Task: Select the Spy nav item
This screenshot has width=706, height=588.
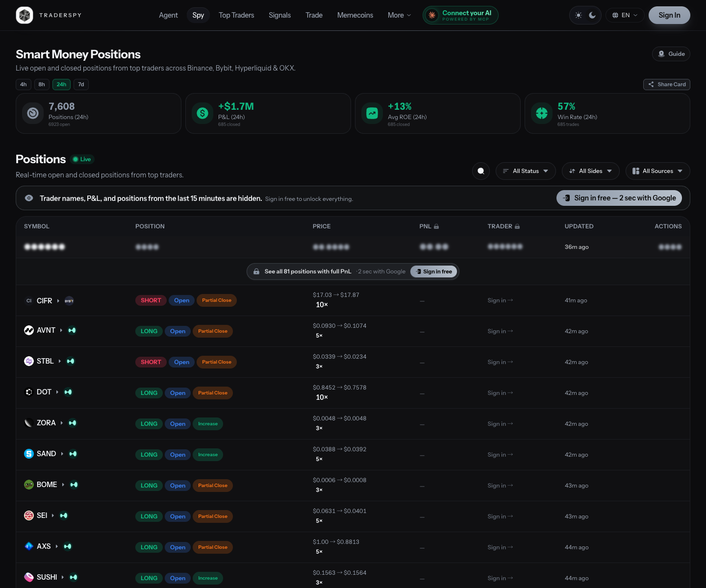Action: [x=198, y=15]
